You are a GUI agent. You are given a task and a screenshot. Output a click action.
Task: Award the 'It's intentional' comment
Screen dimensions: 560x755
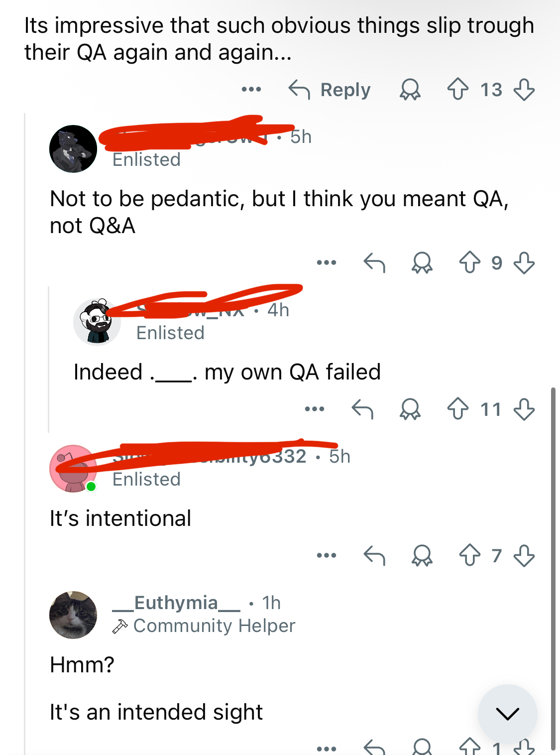coord(422,555)
